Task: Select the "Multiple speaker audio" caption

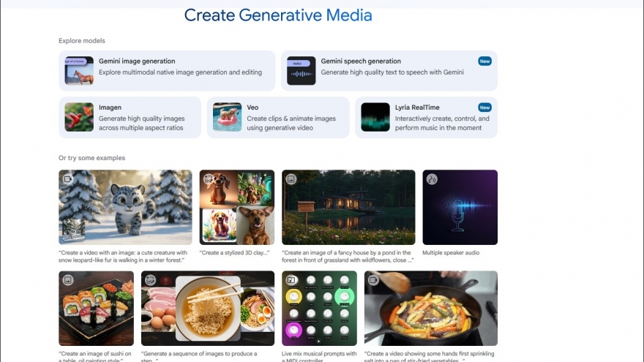Action: [452, 252]
